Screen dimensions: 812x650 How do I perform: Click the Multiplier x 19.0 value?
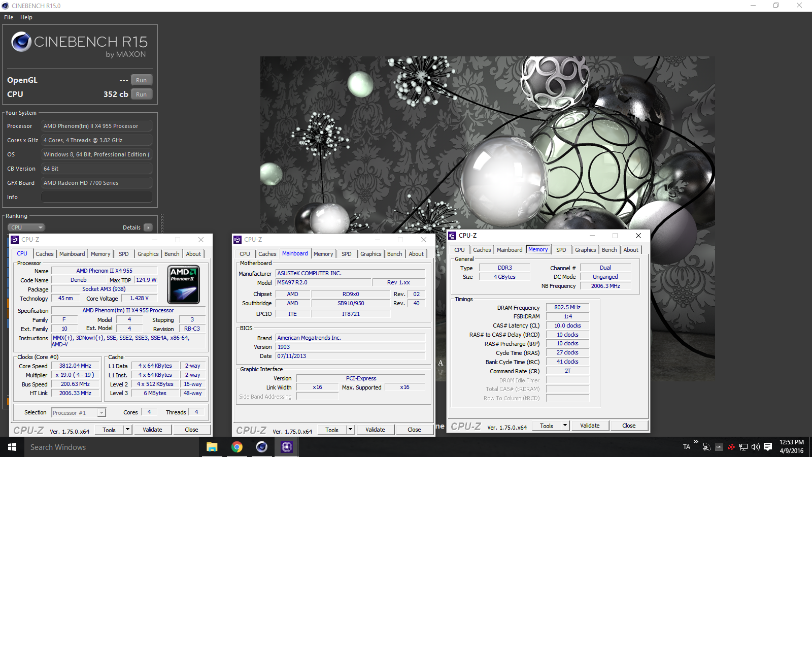click(75, 375)
